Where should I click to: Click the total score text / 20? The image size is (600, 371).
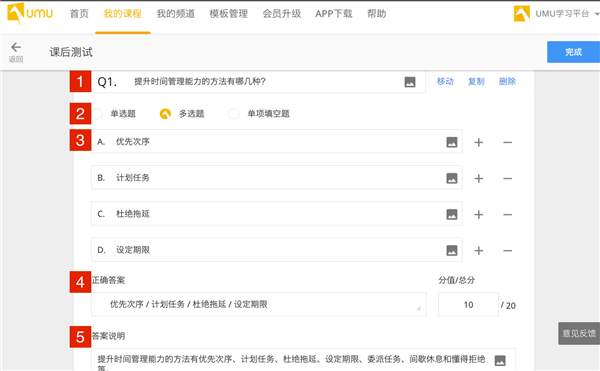(509, 305)
